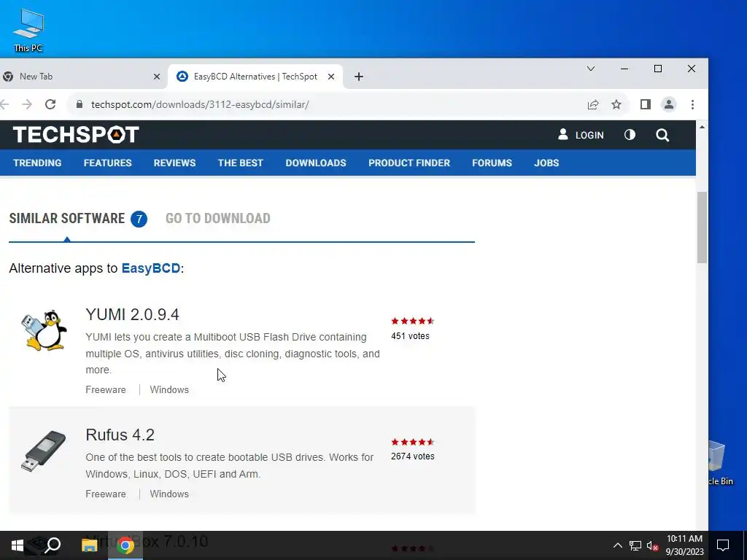The width and height of the screenshot is (747, 560).
Task: Open TechSpot search magnifier
Action: click(x=662, y=135)
